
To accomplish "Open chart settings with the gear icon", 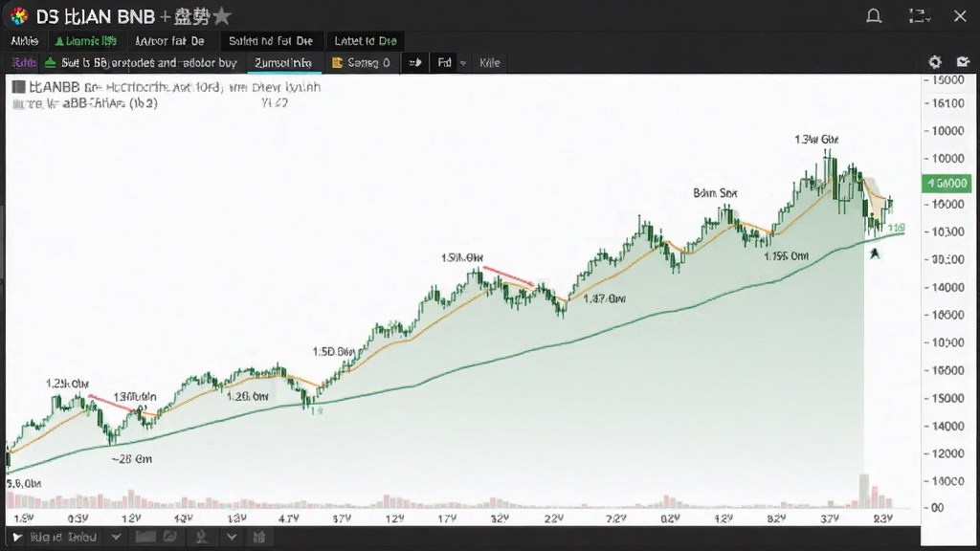I will coord(935,62).
